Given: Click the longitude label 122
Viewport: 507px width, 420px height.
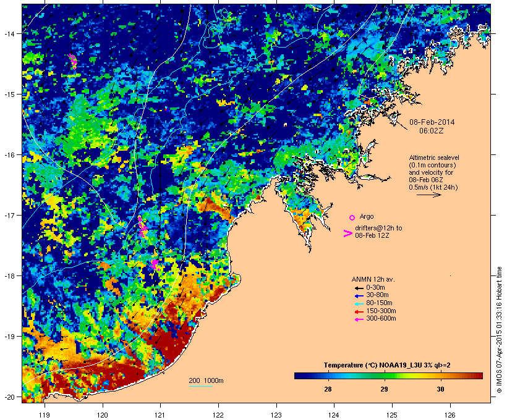Looking at the screenshot, I should [218, 415].
